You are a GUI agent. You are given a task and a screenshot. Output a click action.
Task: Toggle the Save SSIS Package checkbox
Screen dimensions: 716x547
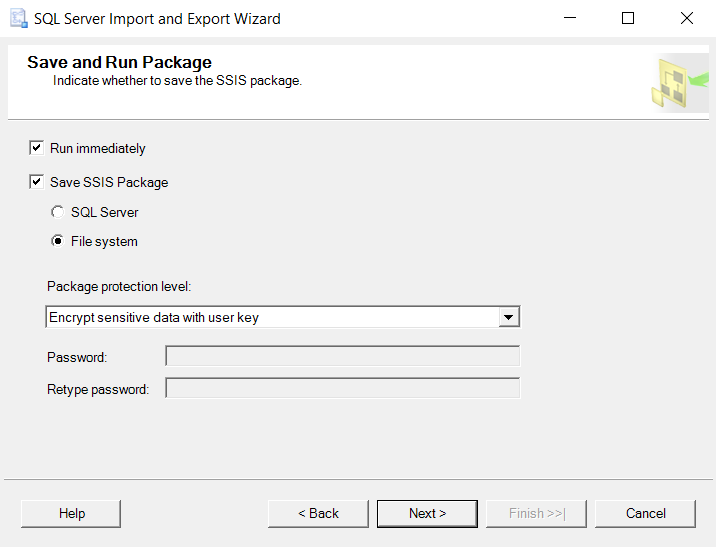pyautogui.click(x=37, y=182)
